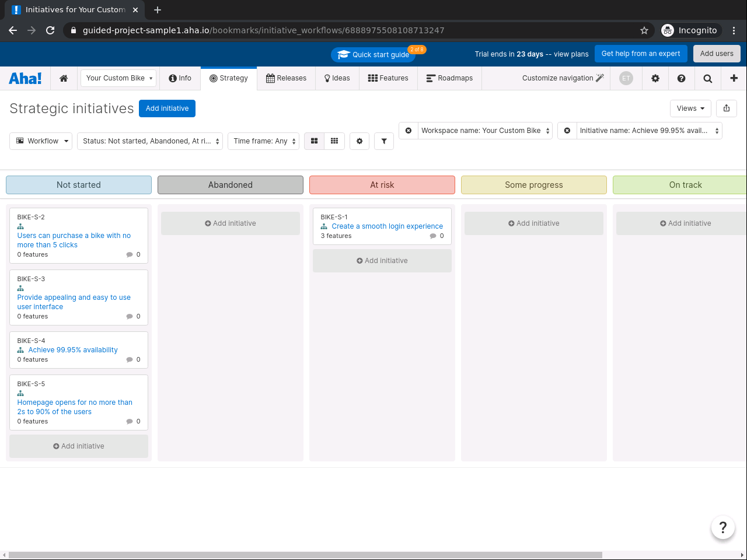747x560 pixels.
Task: Open the Releases tab
Action: (x=286, y=78)
